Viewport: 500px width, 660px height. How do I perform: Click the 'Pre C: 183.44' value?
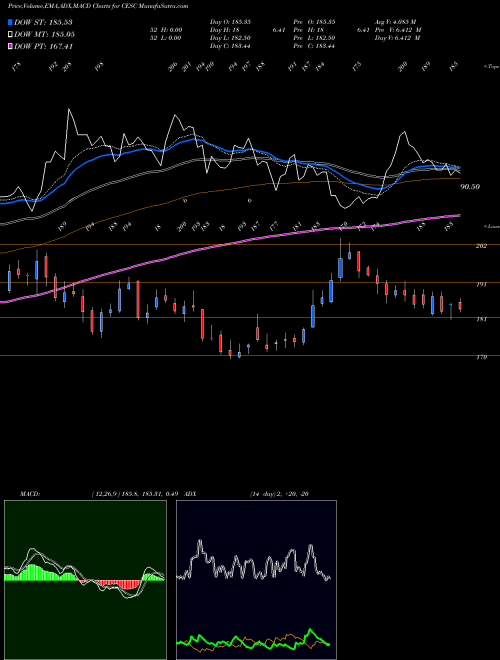tap(314, 46)
